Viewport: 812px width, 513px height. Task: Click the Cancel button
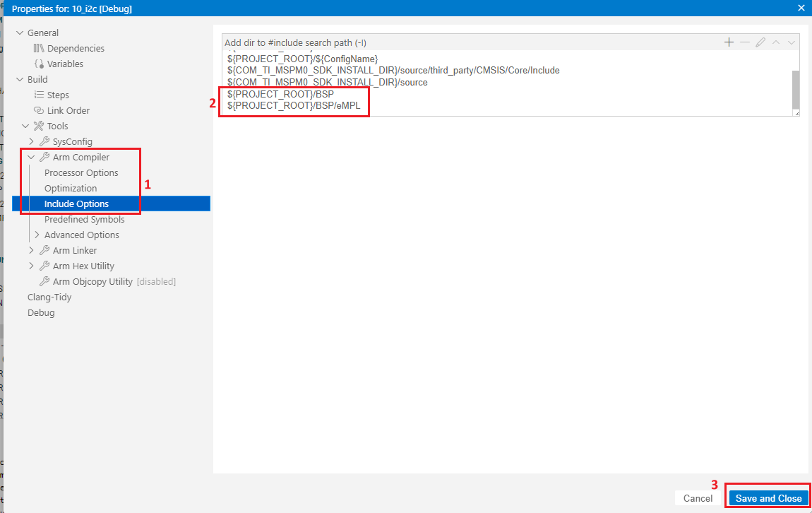(698, 498)
